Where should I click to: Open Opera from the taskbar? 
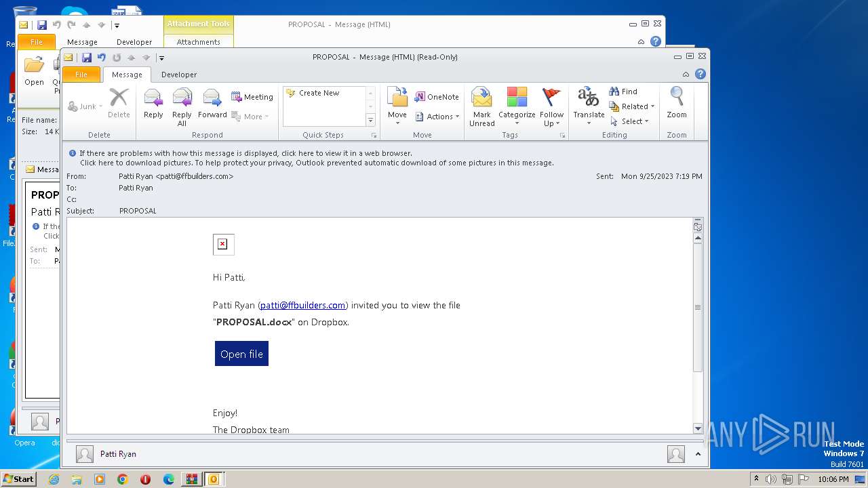146,479
